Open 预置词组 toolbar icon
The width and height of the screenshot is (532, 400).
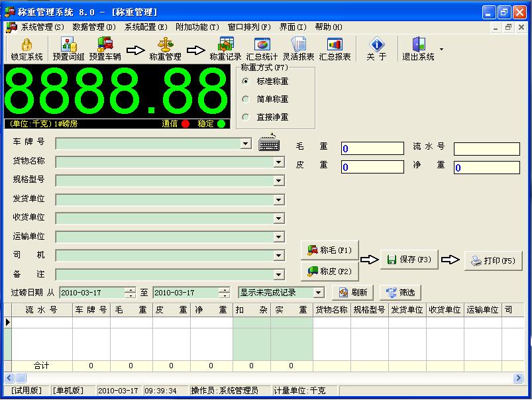(68, 44)
